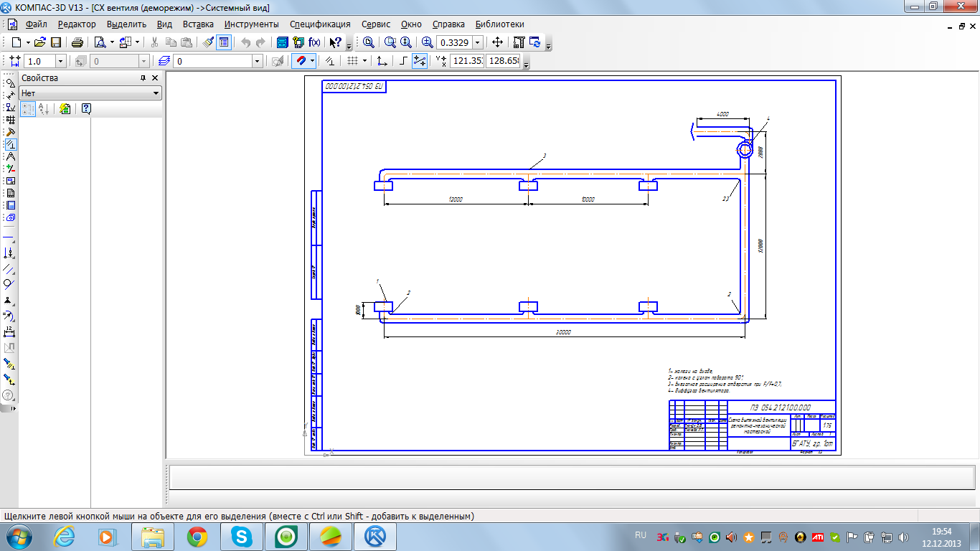This screenshot has height=551, width=980.
Task: Open Print Preview from the toolbar
Action: tap(100, 42)
